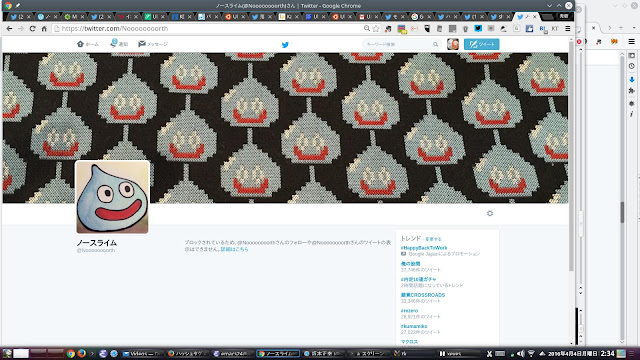
Task: Click the display name ノースライム
Action: point(97,242)
